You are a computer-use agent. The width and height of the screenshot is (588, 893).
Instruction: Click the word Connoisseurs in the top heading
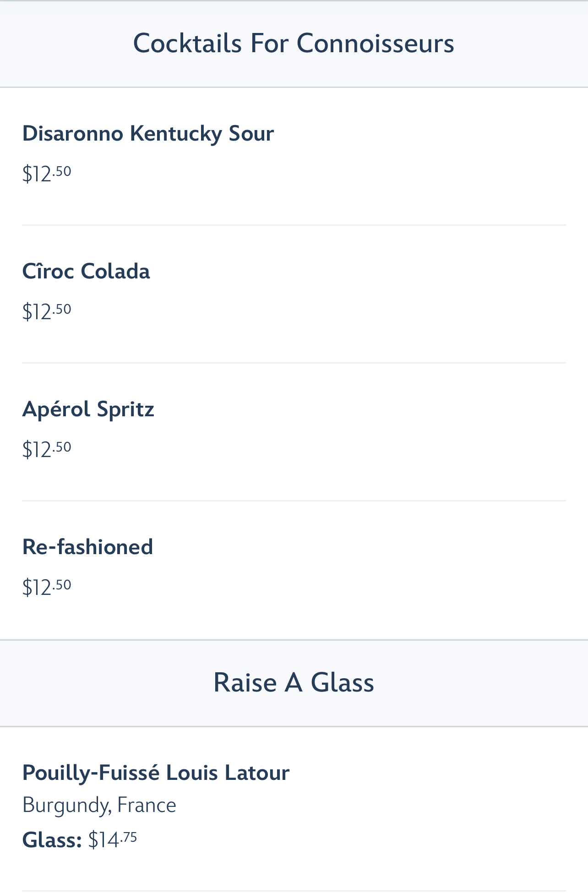(375, 44)
